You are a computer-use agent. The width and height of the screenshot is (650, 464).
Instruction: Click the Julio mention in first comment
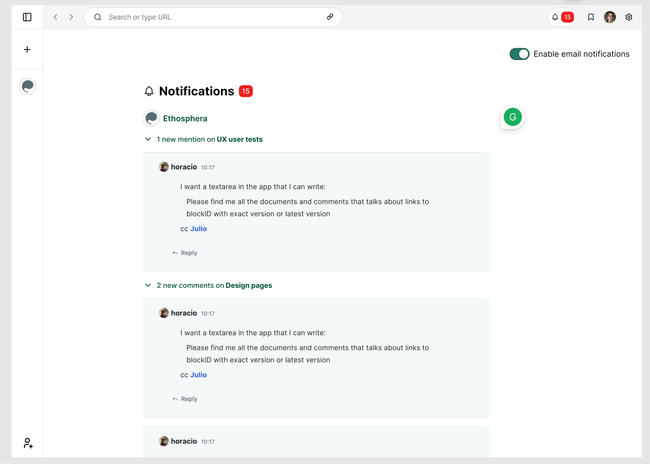[x=199, y=229]
